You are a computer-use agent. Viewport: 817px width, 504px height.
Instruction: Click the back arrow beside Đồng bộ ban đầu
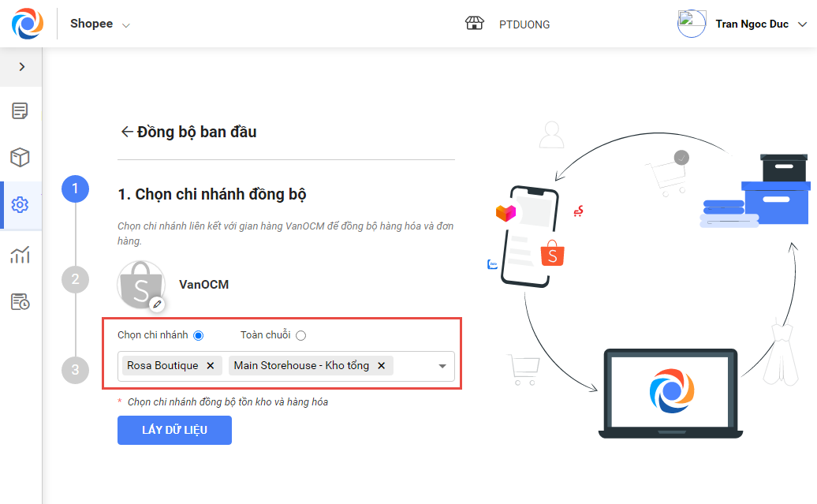click(126, 132)
